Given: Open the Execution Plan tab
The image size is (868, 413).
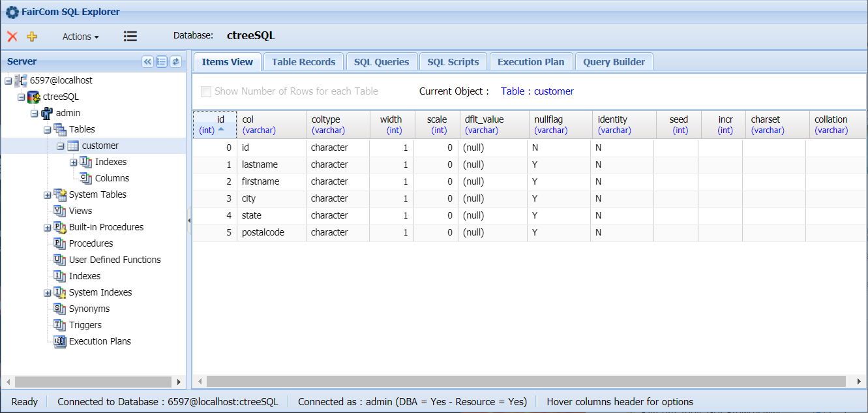Looking at the screenshot, I should (x=531, y=62).
